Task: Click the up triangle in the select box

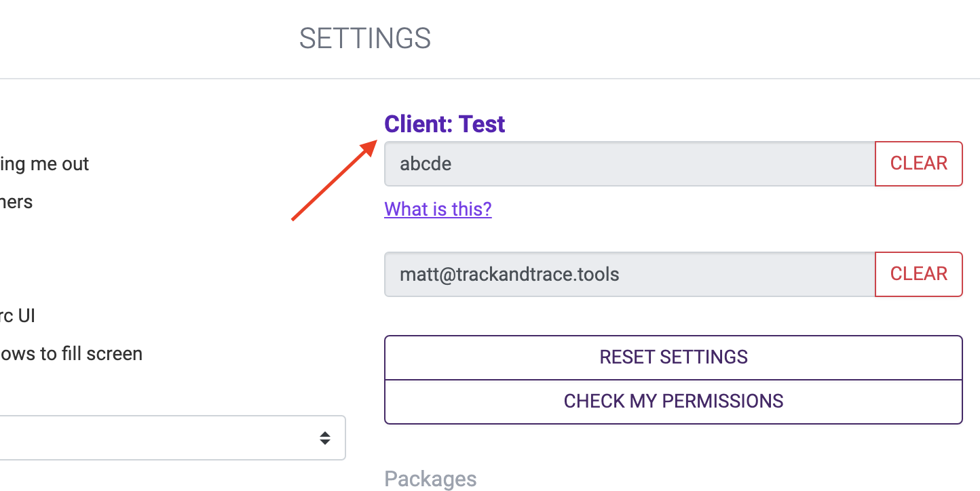Action: point(325,433)
